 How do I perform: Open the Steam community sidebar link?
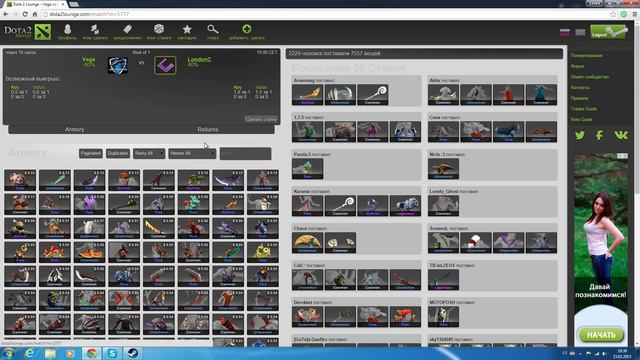tap(590, 77)
